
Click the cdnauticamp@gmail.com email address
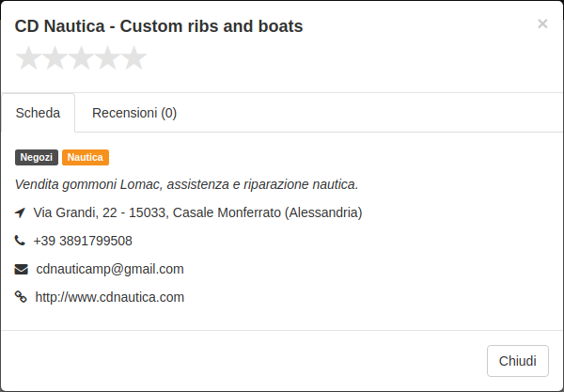coord(110,269)
